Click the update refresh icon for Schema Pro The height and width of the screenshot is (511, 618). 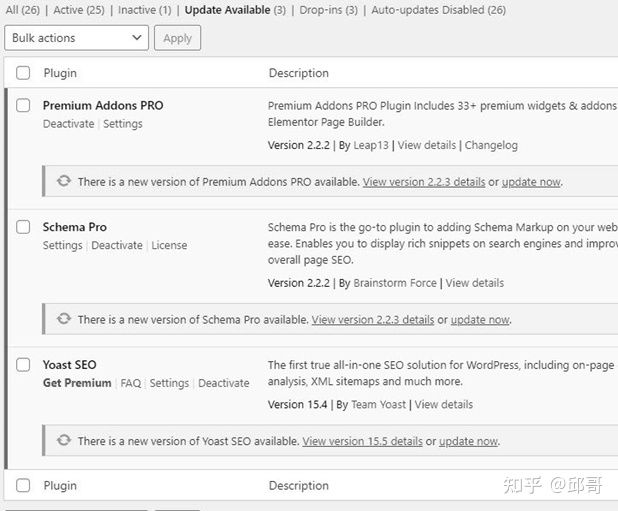point(63,318)
